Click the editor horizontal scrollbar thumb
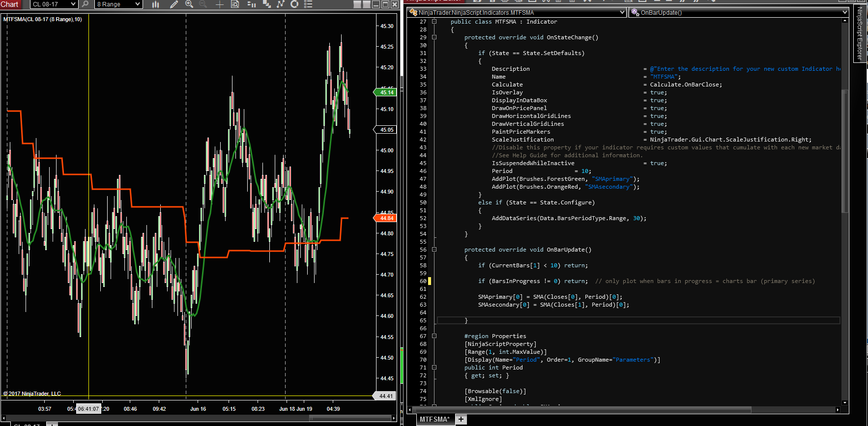868x426 pixels. click(x=581, y=409)
